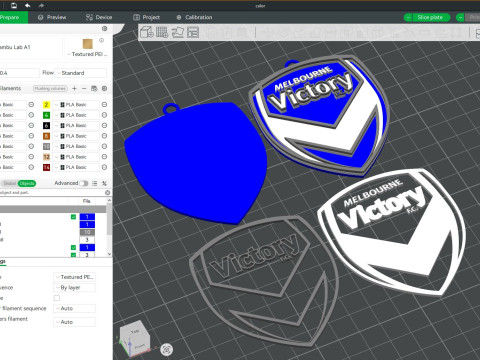The image size is (480, 360).
Task: Edit preset icon for filament 14 row
Action: pos(104,167)
